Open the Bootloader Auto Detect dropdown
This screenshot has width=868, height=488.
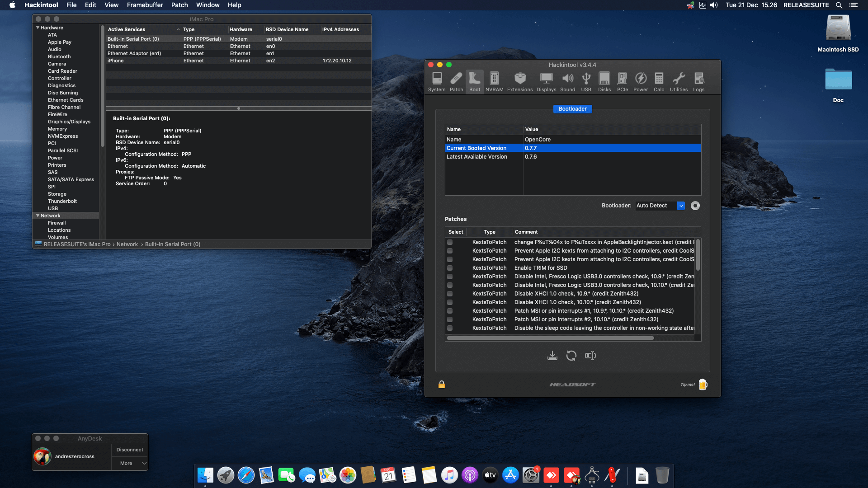pyautogui.click(x=660, y=206)
